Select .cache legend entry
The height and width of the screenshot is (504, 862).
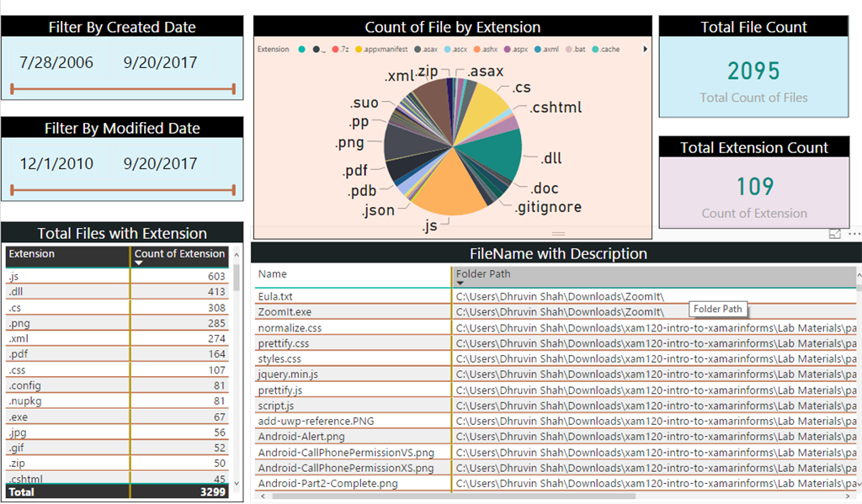coord(606,49)
